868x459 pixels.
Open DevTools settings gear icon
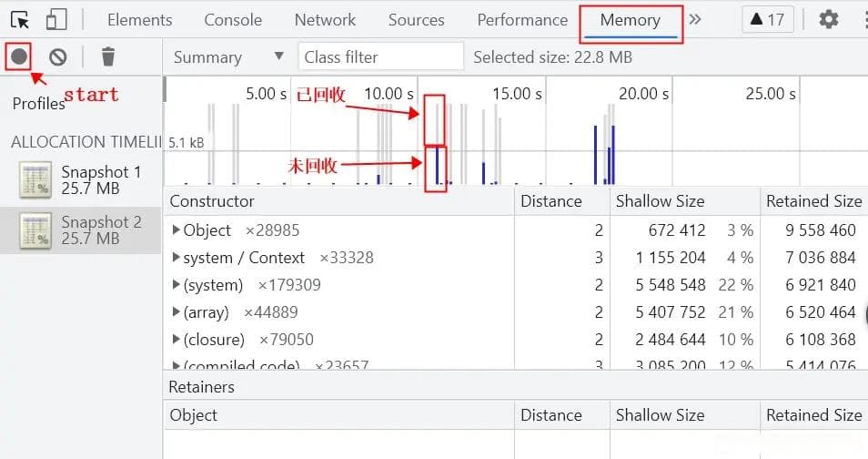[x=828, y=19]
